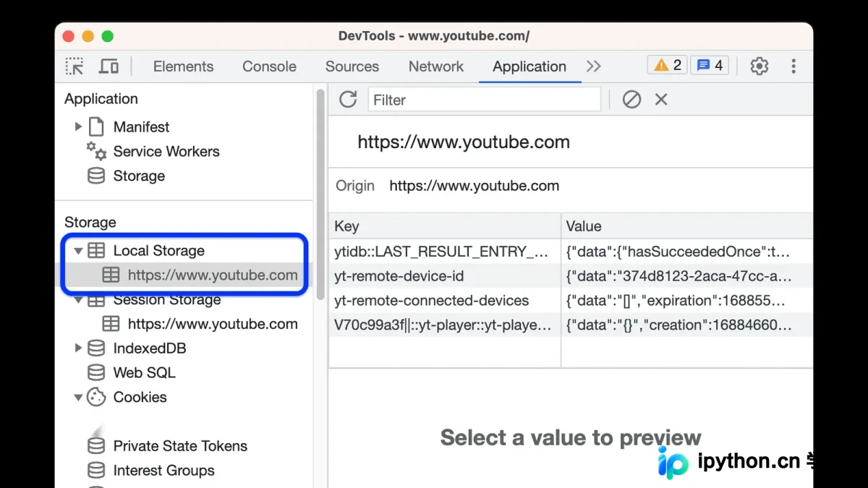Click the table icon under Session Storage youtube entry
The width and height of the screenshot is (868, 488).
pyautogui.click(x=111, y=324)
